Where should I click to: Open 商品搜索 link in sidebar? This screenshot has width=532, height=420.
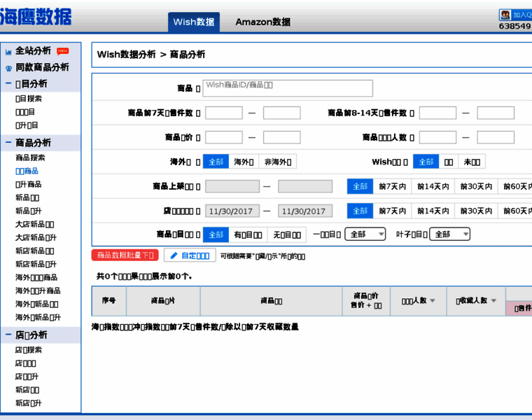(30, 157)
